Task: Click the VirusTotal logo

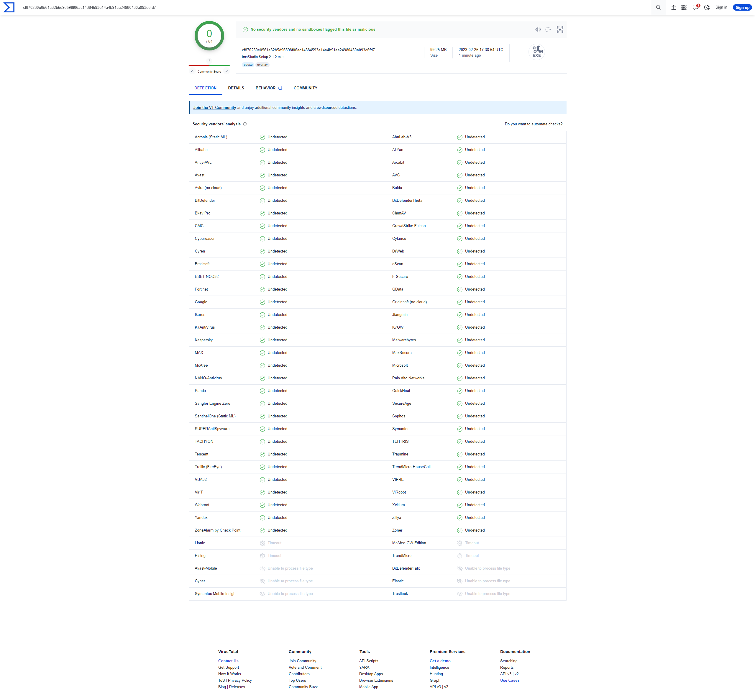Action: tap(8, 7)
